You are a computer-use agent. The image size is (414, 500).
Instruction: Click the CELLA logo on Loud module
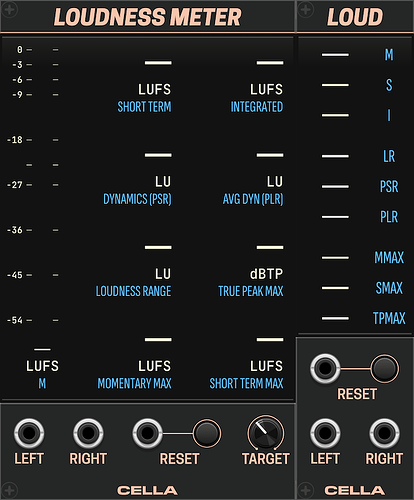[355, 490]
